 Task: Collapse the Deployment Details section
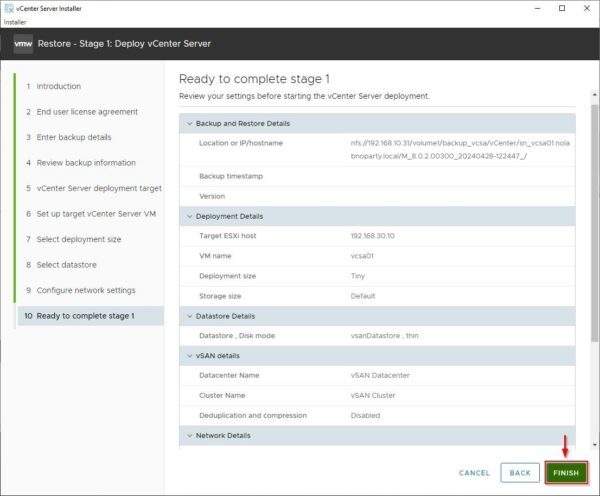[x=187, y=216]
